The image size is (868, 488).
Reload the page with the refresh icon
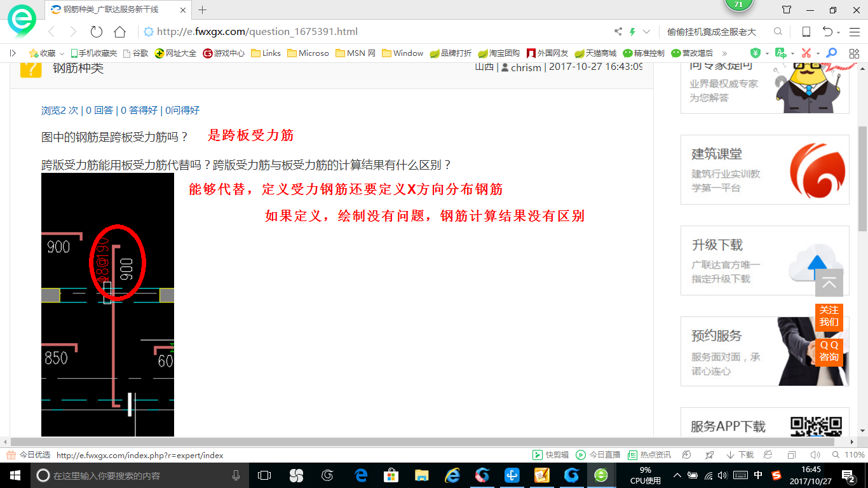tap(97, 32)
